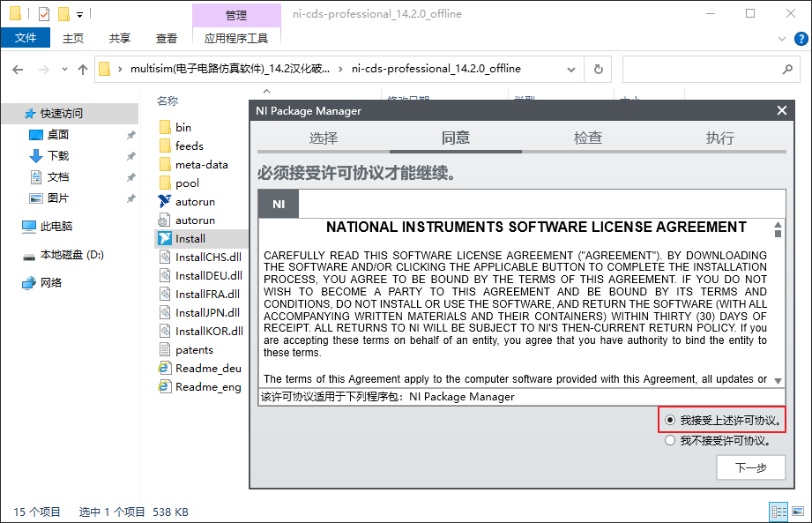812x523 pixels.
Task: Click the InstallDEU.dll file icon
Action: point(165,275)
